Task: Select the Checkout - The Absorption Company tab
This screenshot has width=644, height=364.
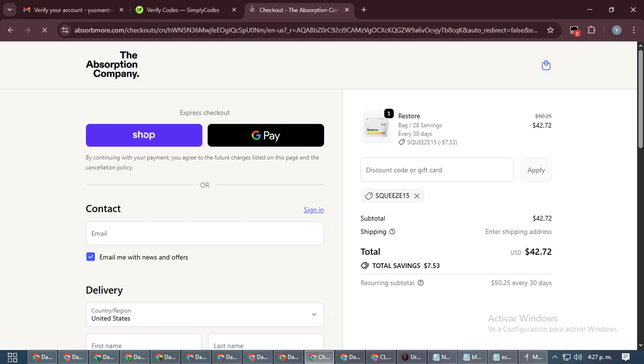Action: [299, 10]
